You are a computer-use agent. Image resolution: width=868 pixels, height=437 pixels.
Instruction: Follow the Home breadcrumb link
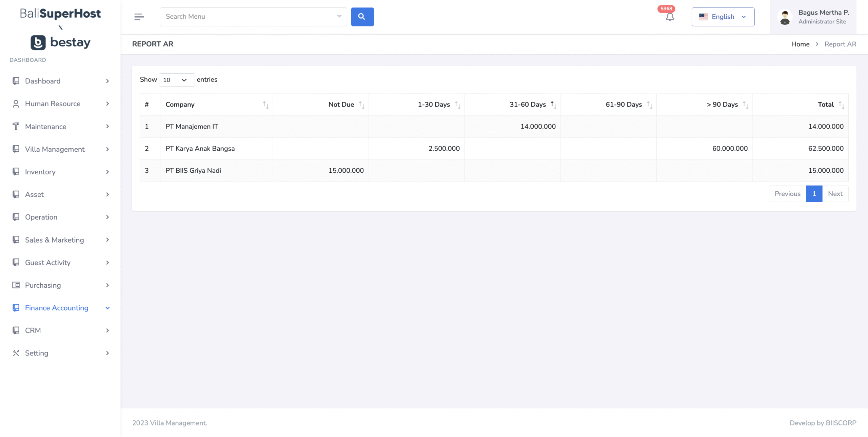800,44
